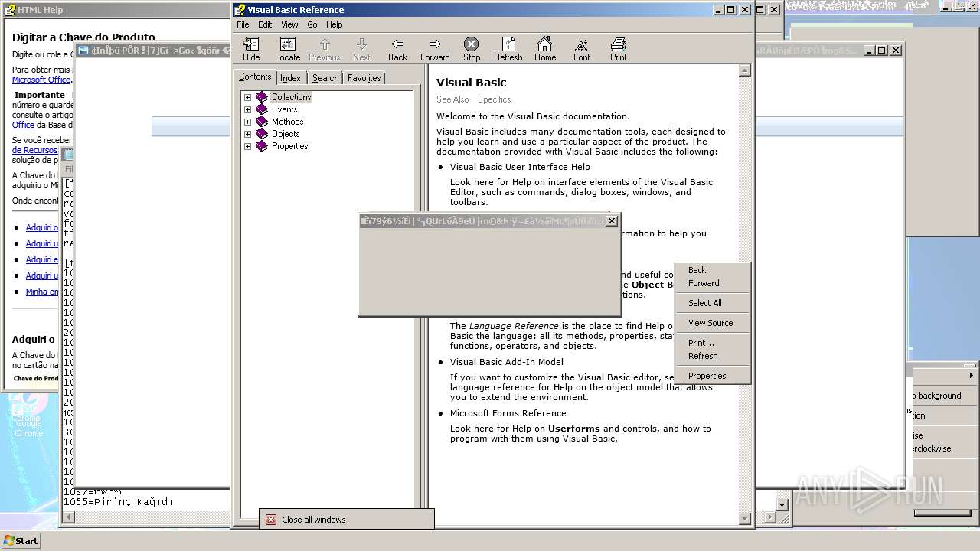The image size is (980, 551).
Task: Click Minha link in HTML Help window
Action: coord(41,292)
